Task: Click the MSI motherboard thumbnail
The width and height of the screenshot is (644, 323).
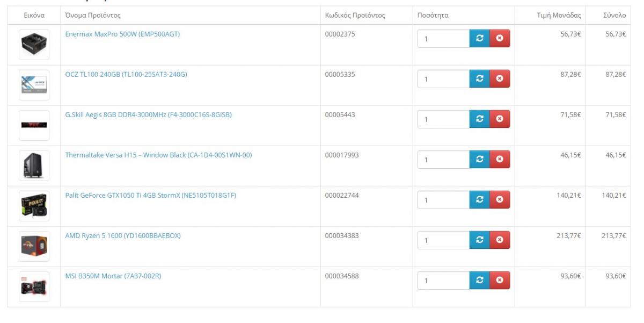Action: pyautogui.click(x=34, y=286)
